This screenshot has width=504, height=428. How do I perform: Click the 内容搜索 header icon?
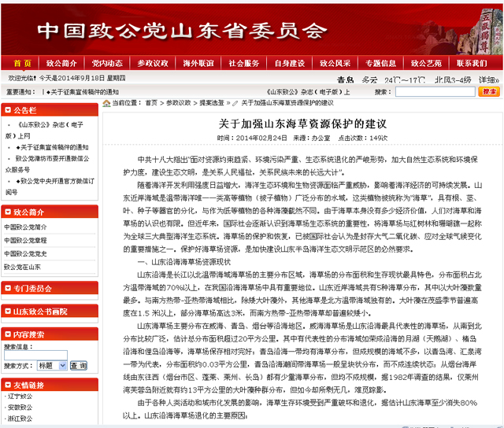(x=8, y=334)
